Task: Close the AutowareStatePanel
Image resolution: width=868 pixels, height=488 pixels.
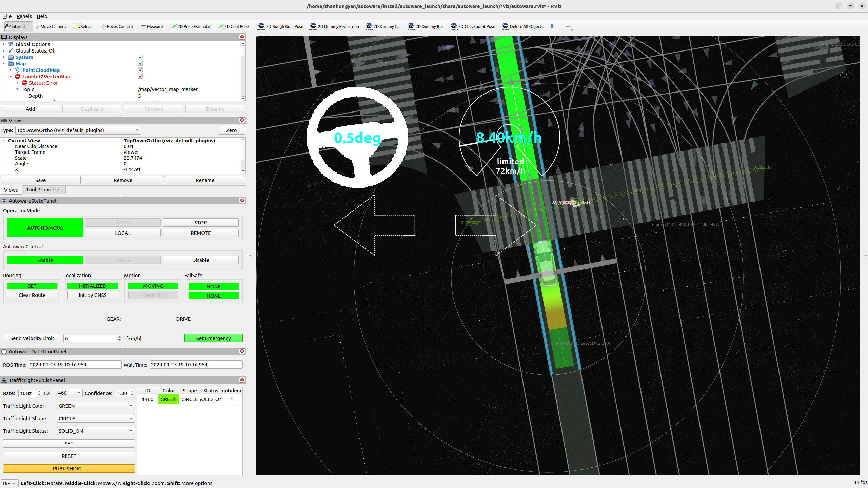Action: click(x=242, y=200)
